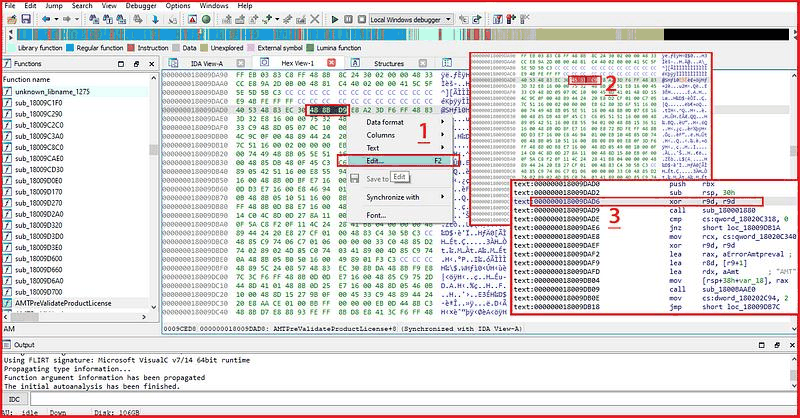Pause the debugger process
800x418 pixels.
[348, 19]
